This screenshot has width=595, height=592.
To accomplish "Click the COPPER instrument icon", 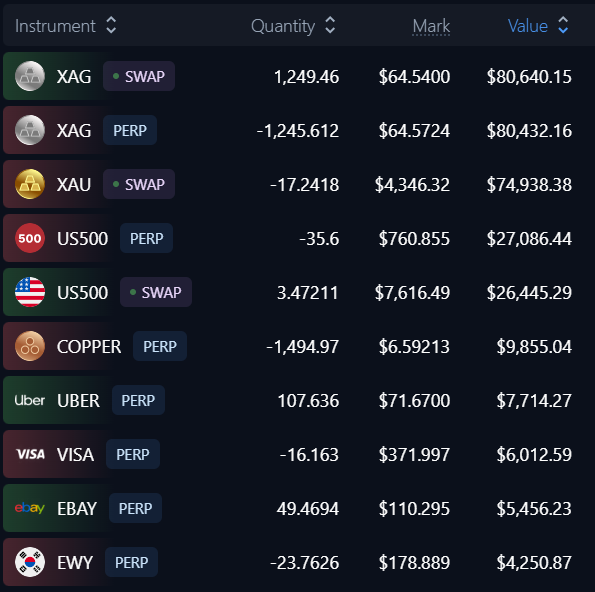I will tap(30, 346).
